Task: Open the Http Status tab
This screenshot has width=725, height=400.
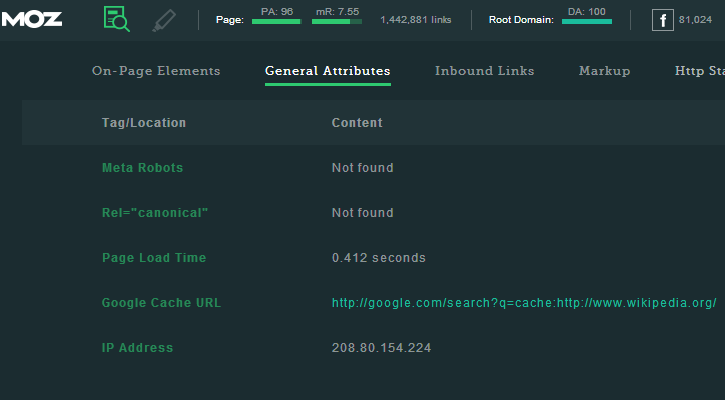Action: [x=700, y=71]
